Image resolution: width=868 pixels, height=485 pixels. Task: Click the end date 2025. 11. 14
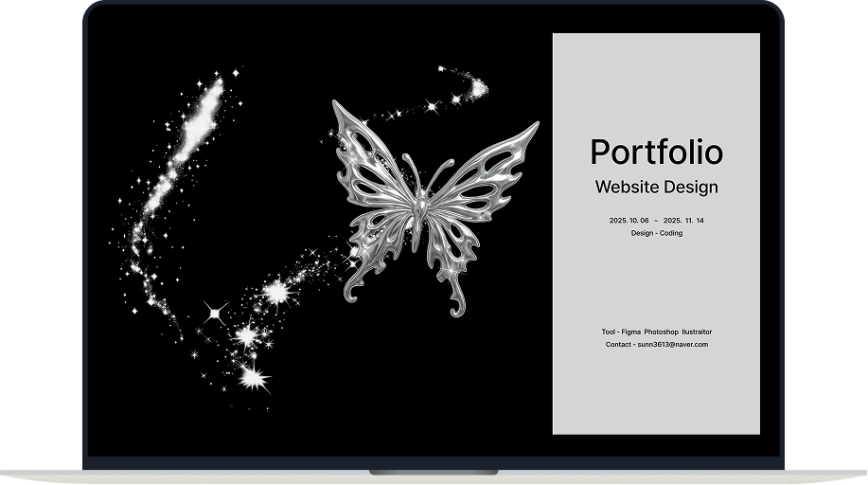(683, 220)
